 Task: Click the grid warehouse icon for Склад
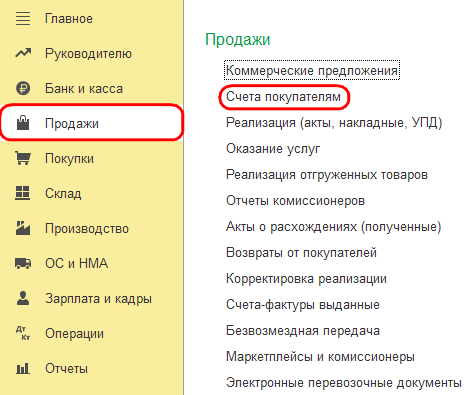coord(23,193)
